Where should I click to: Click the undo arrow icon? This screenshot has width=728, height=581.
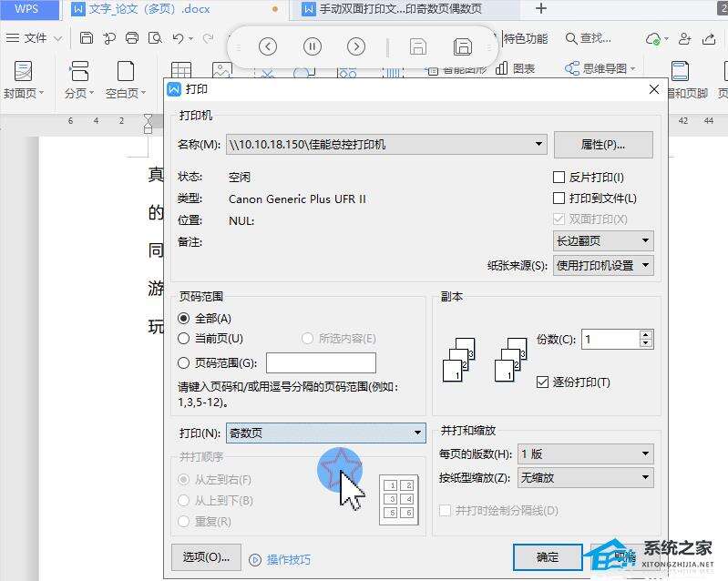click(178, 38)
